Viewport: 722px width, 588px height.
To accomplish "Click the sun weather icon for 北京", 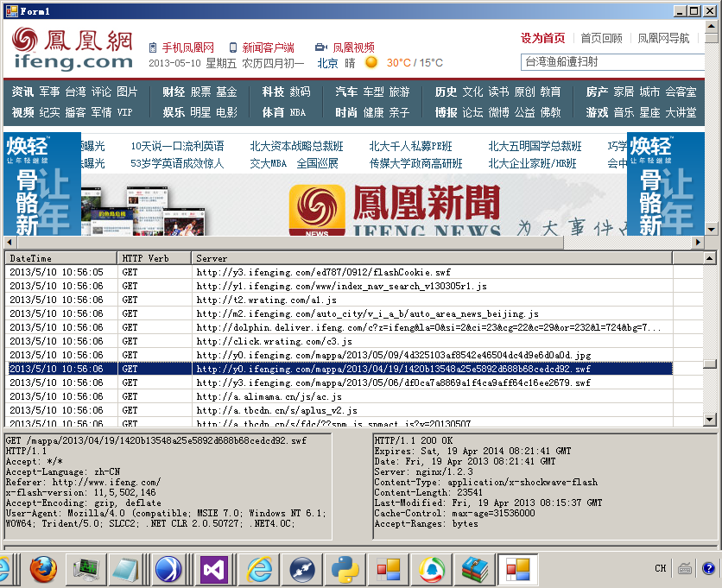I will point(371,63).
